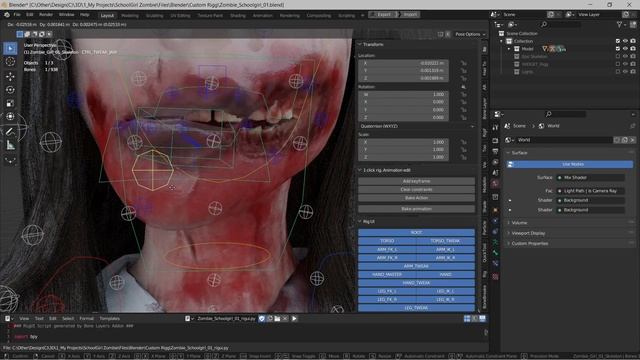This screenshot has width=640, height=360.
Task: Open the File menu
Action: pyautogui.click(x=17, y=15)
